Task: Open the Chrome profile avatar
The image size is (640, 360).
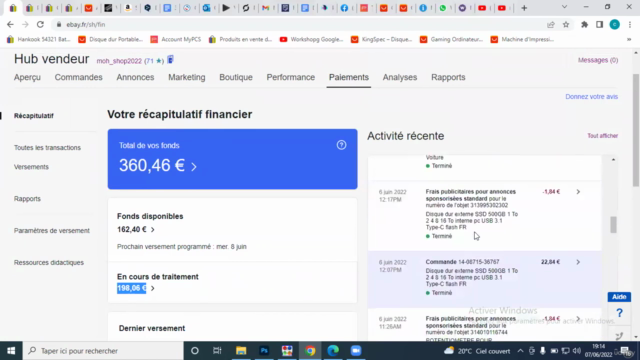Action: (614, 24)
